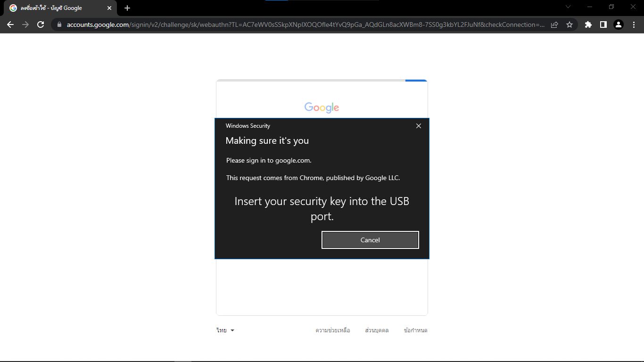The height and width of the screenshot is (362, 644).
Task: Open the tab search chevron
Action: coord(568,7)
